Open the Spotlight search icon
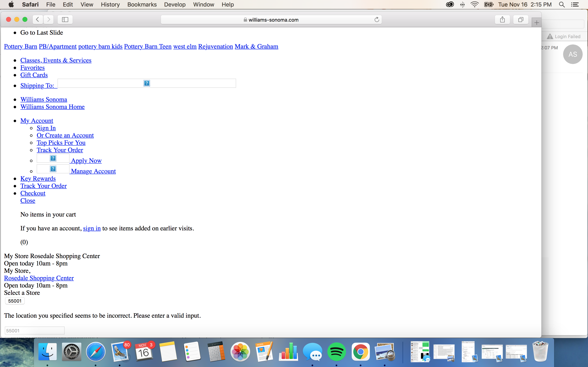This screenshot has width=588, height=367. click(x=562, y=5)
